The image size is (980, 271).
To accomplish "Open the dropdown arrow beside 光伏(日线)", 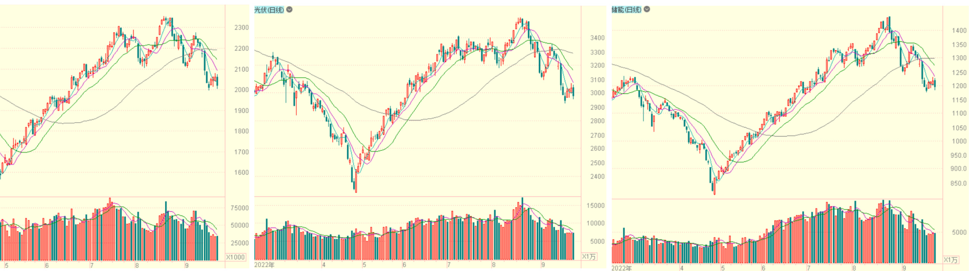I will (289, 10).
